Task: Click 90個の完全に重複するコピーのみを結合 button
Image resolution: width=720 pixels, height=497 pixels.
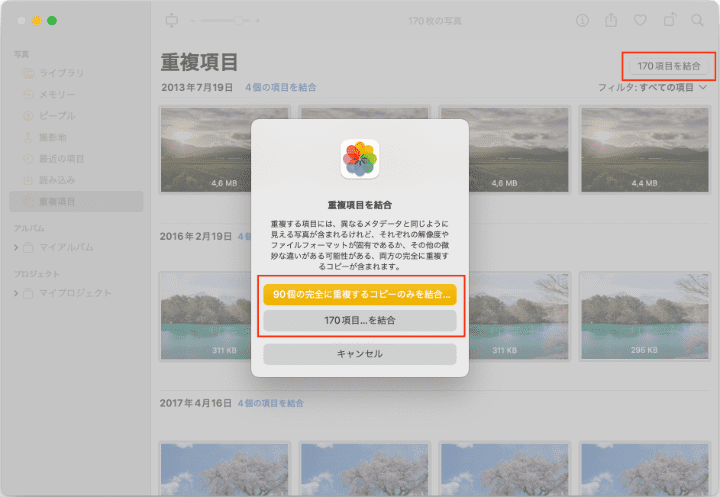Action: click(360, 294)
